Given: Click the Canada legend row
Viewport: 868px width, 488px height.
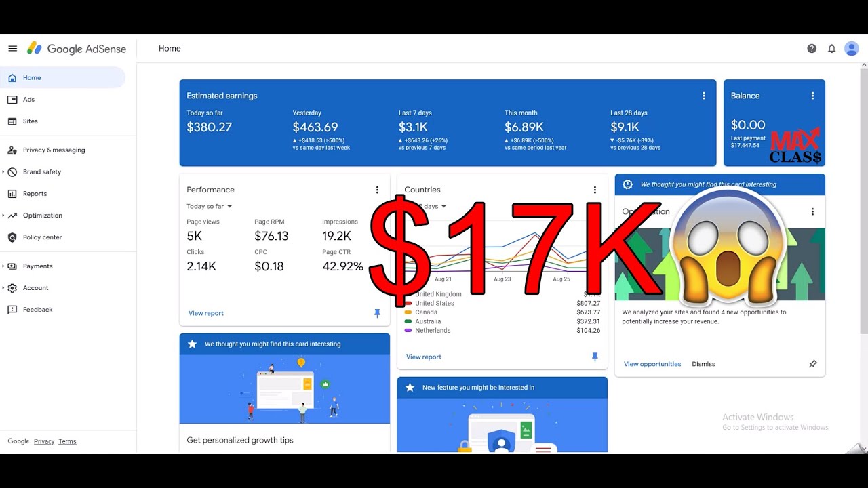Looking at the screenshot, I should click(x=502, y=312).
